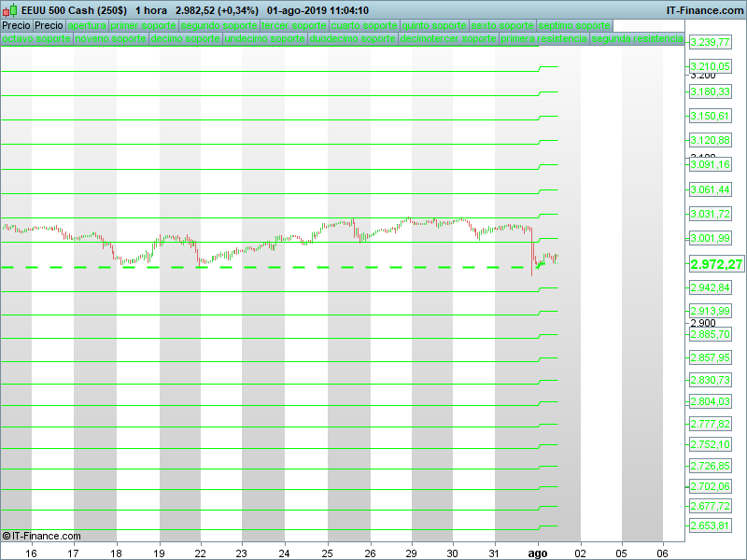Click the 2.857,95 price level label

711,357
